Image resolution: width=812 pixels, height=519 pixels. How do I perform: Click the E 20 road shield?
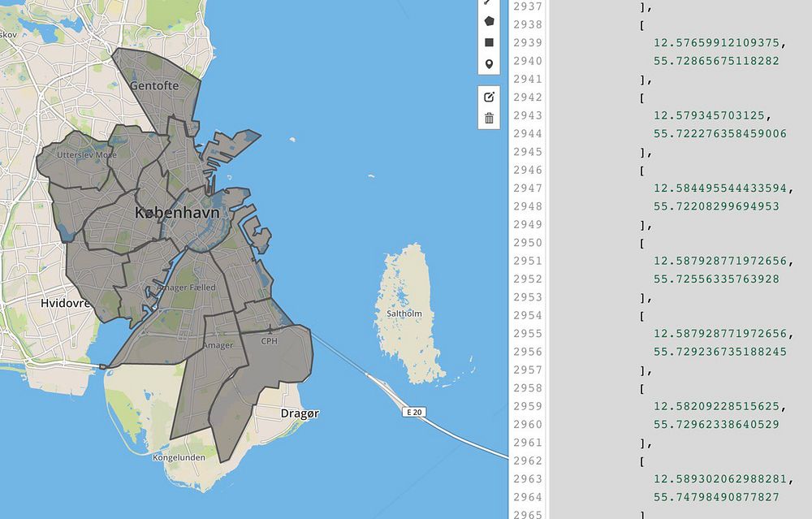[x=414, y=413]
